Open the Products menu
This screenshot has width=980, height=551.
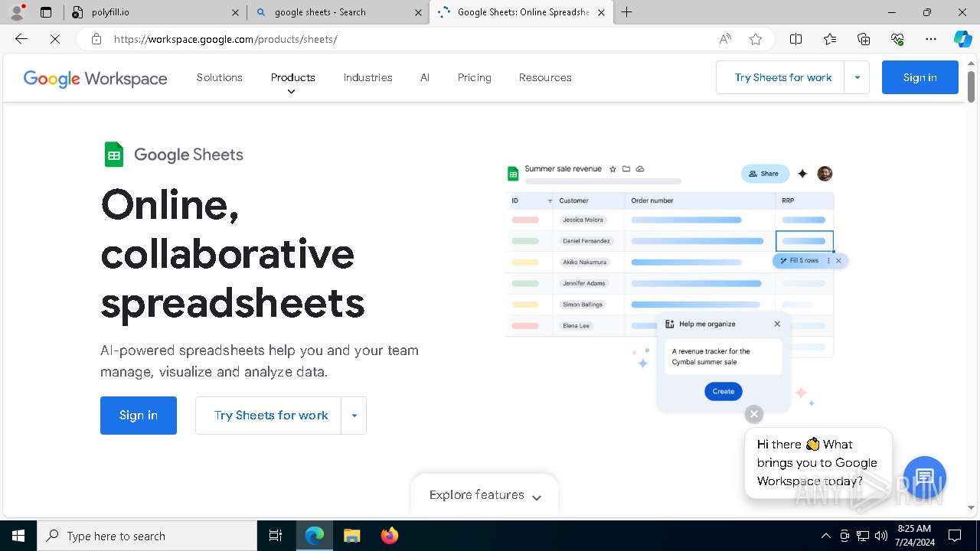coord(293,77)
